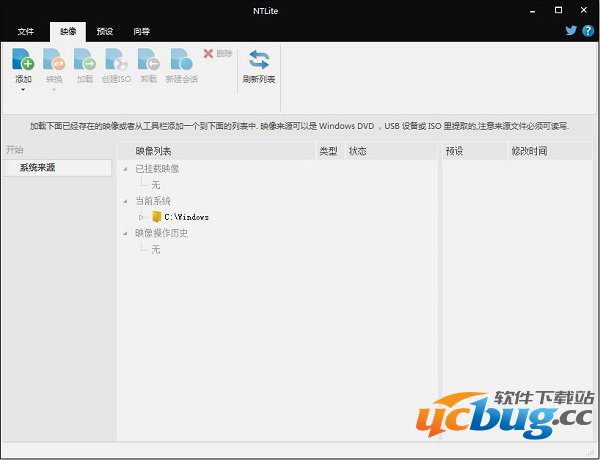Click the 添加 (Add) image icon

[23, 60]
